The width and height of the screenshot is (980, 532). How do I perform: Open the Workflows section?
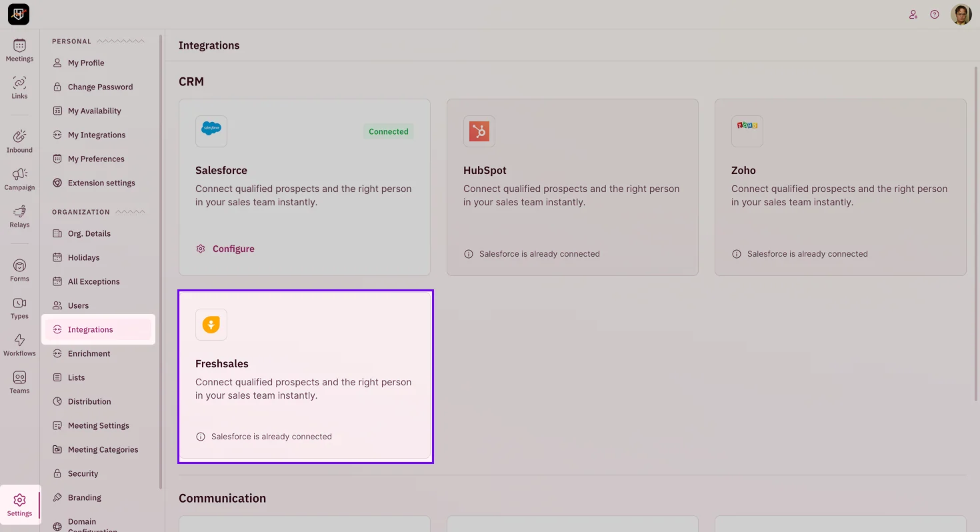[x=19, y=345]
